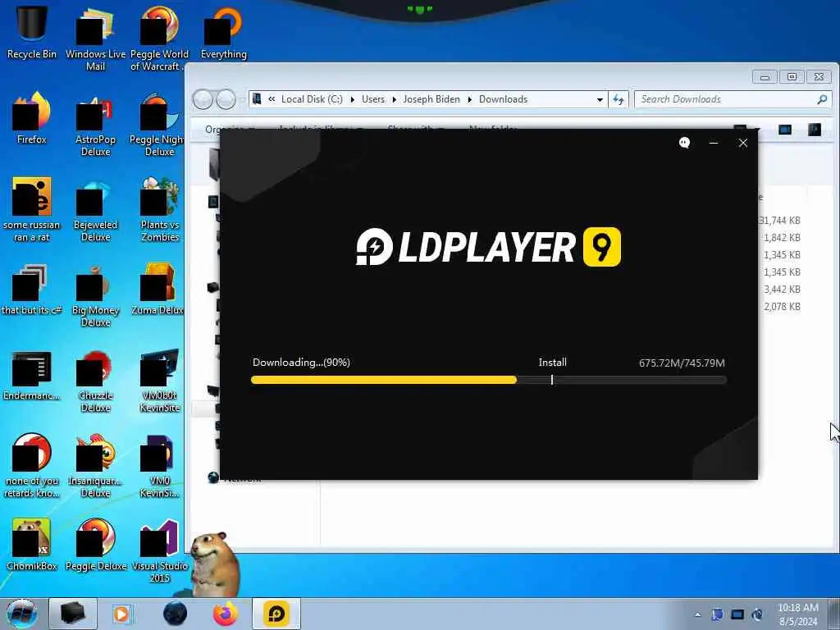Click the 3,442 KB file size
This screenshot has height=630, width=840.
click(782, 290)
